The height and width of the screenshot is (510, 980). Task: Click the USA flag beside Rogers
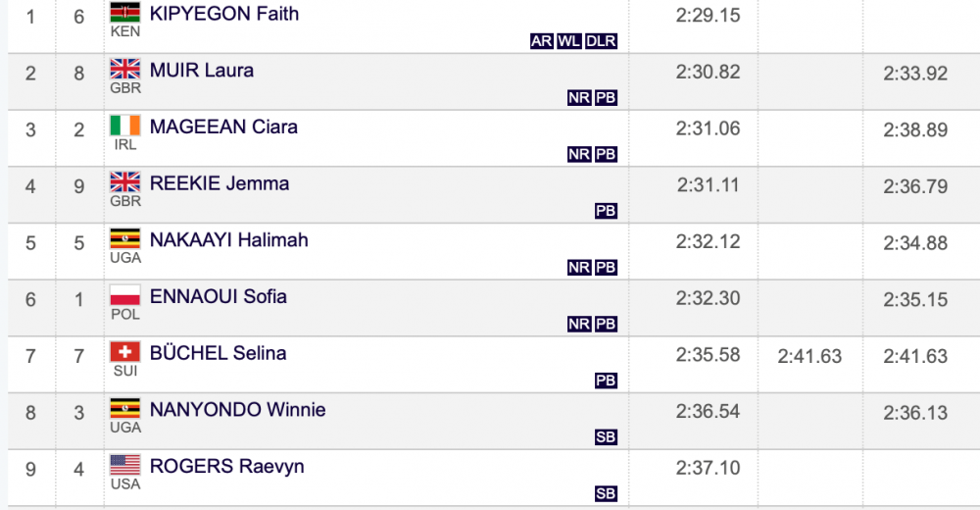click(x=125, y=465)
